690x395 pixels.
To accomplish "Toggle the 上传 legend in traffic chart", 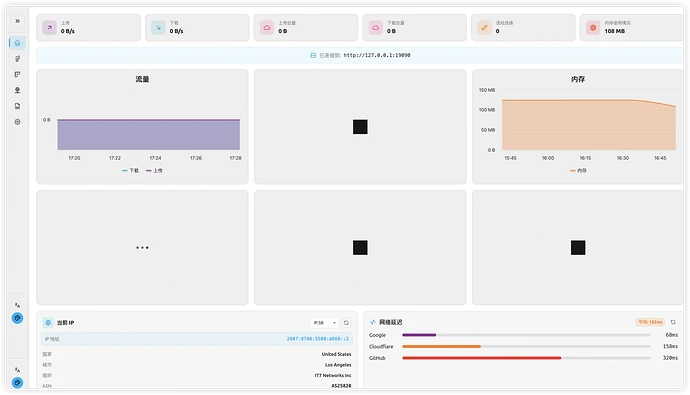I will click(x=154, y=170).
